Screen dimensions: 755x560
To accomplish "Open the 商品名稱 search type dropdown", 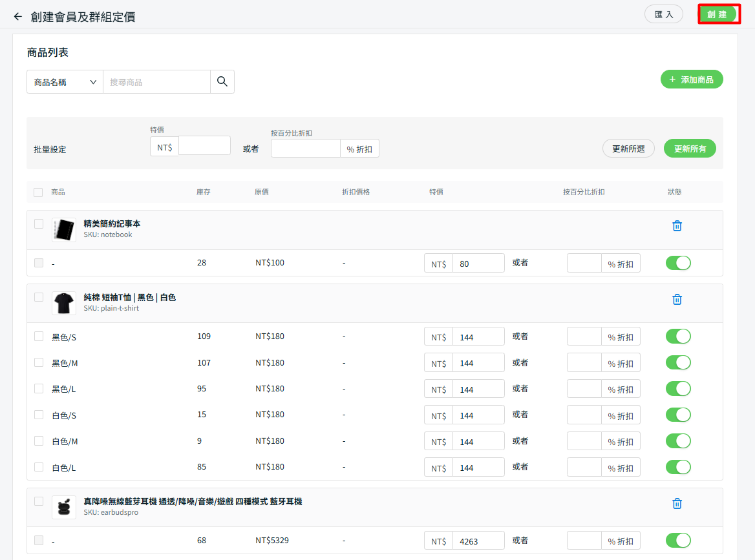I will [65, 82].
